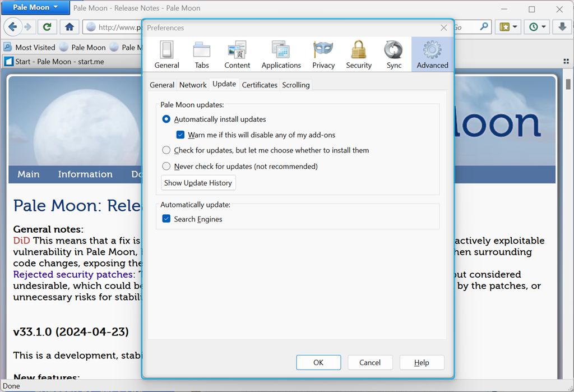Screen dimensions: 574x392
Task: Click the v33.1.0 (2024-04-23) heading
Action: tap(71, 331)
